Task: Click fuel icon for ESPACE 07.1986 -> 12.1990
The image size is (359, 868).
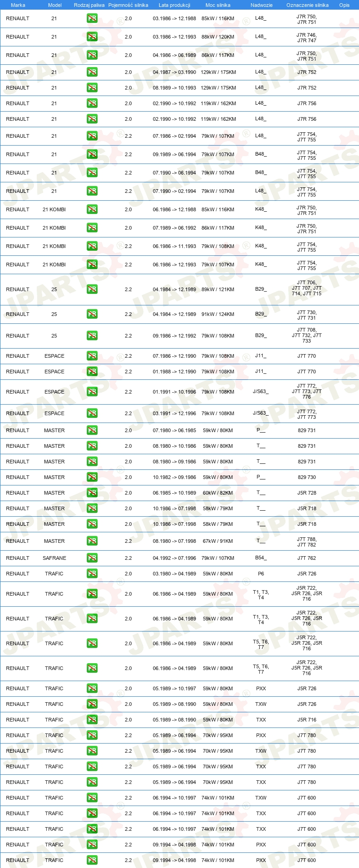Action: click(x=92, y=356)
